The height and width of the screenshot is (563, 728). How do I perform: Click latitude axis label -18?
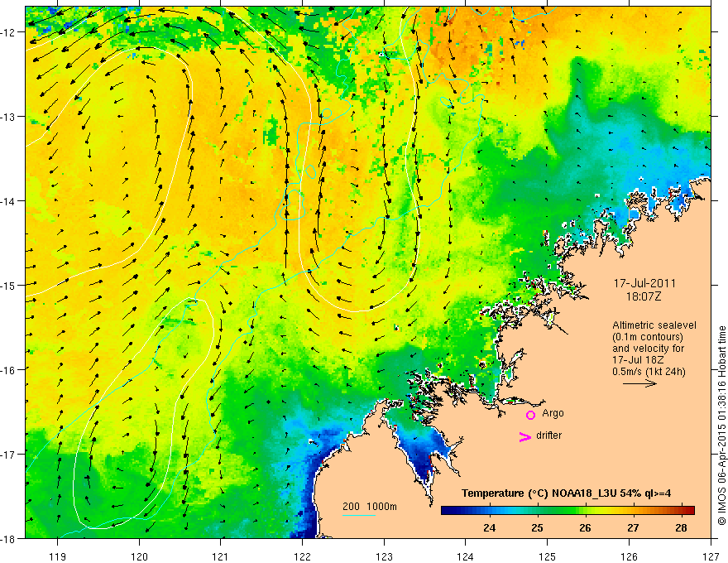9,539
